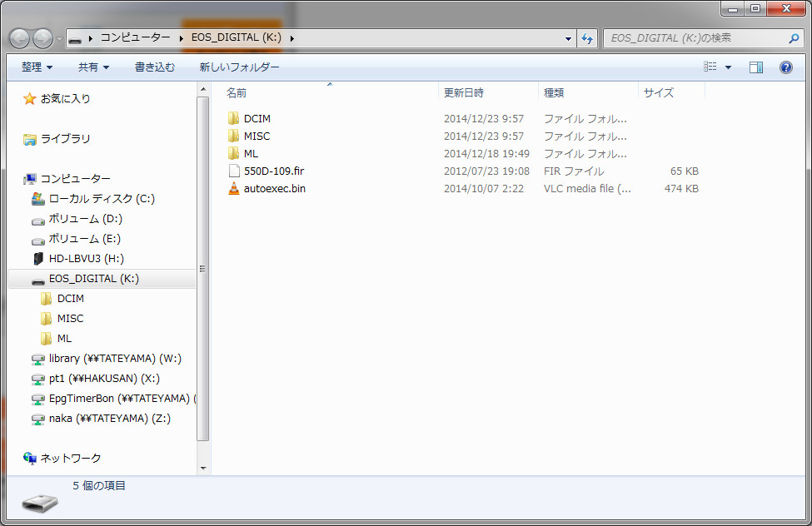The image size is (812, 526).
Task: Click the Network globe icon
Action: pos(30,459)
